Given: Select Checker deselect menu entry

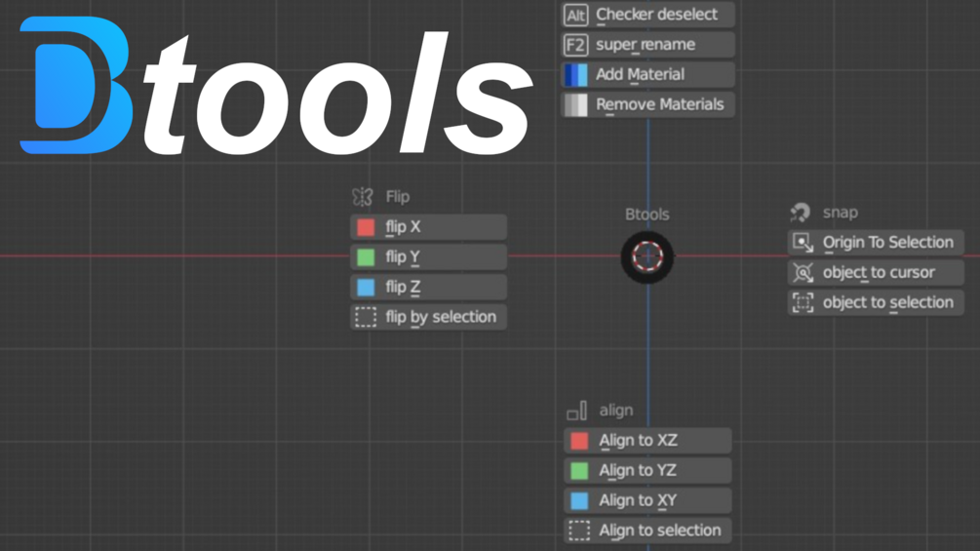Looking at the screenshot, I should coord(648,15).
